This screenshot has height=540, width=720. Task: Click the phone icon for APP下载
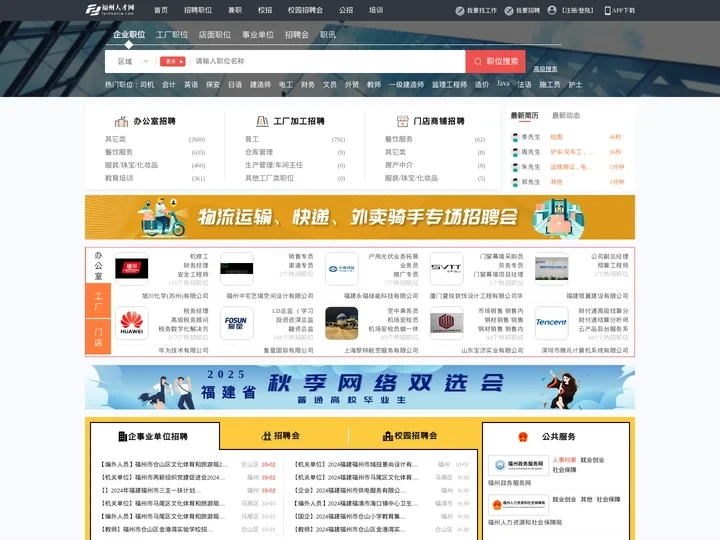608,11
